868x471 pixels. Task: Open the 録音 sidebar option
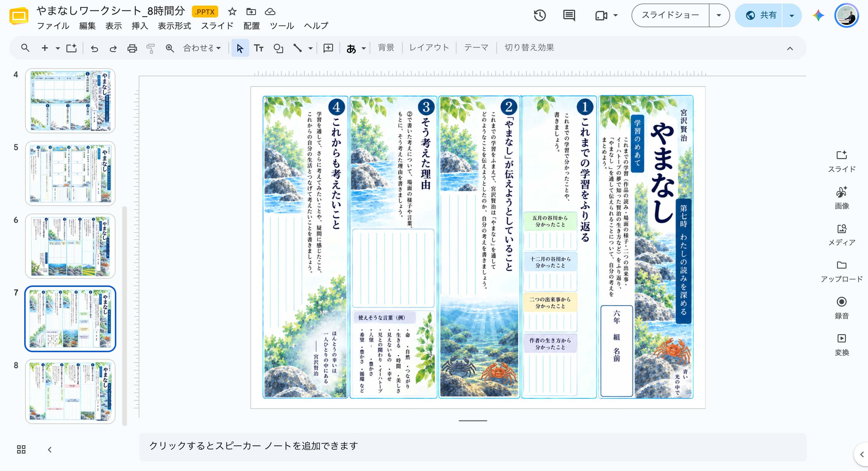pyautogui.click(x=841, y=308)
